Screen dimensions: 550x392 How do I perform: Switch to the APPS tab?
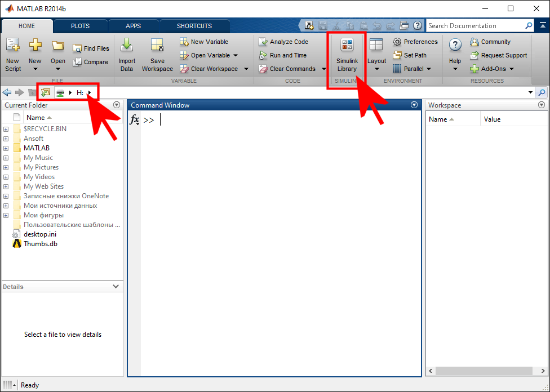[x=134, y=26]
